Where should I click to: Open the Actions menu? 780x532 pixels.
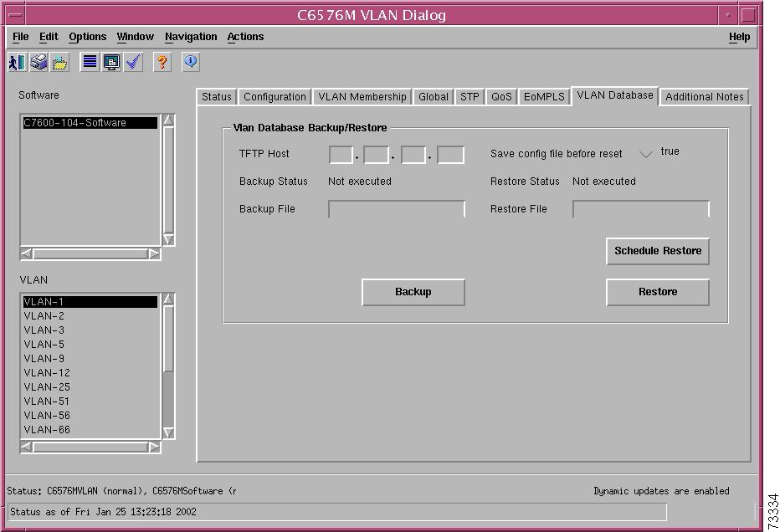coord(245,37)
